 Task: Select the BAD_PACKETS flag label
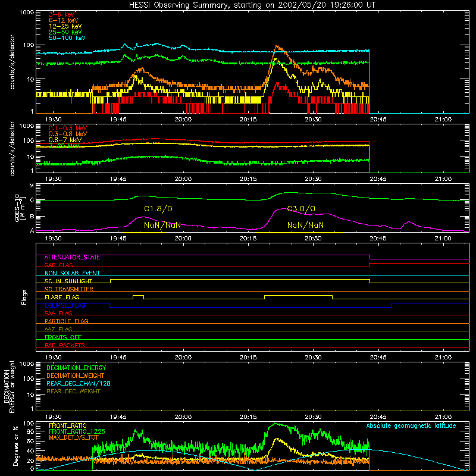point(65,345)
